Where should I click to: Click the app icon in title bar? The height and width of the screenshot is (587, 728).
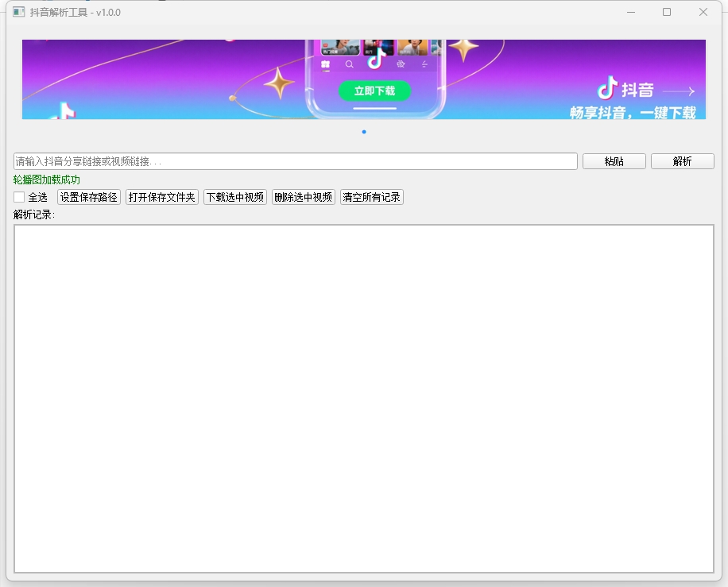[19, 12]
